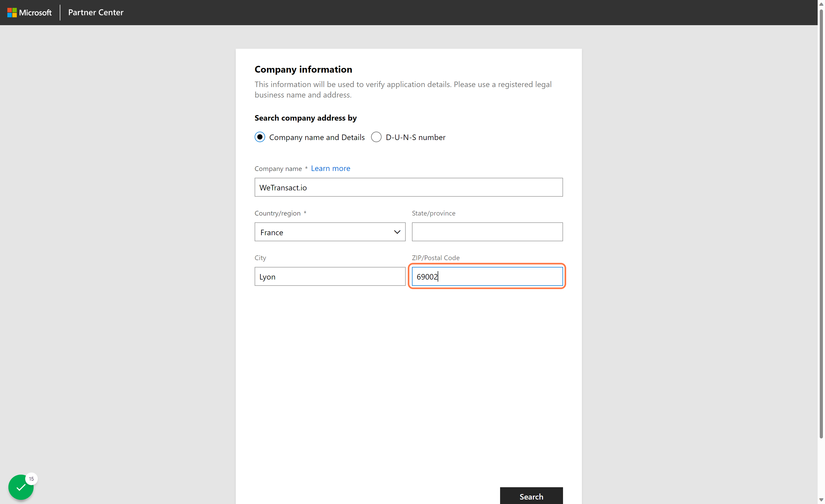The image size is (825, 504).
Task: Click the Microsoft logo
Action: click(x=29, y=12)
